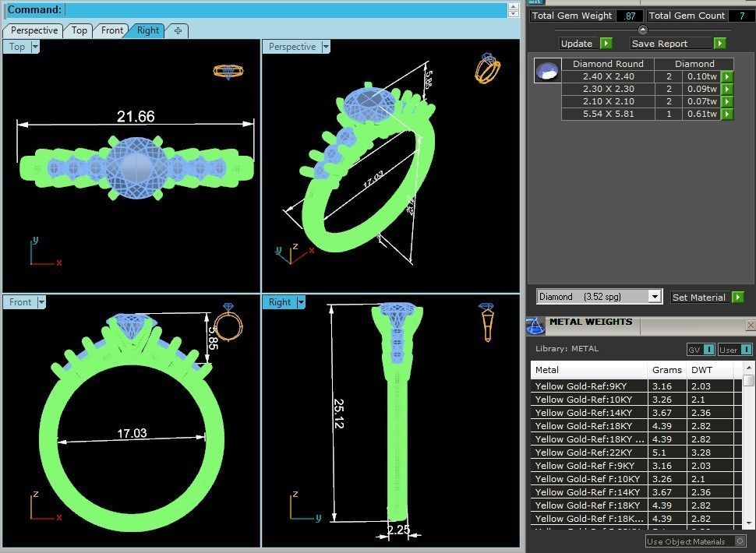
Task: Click the Grams column header
Action: (x=667, y=370)
